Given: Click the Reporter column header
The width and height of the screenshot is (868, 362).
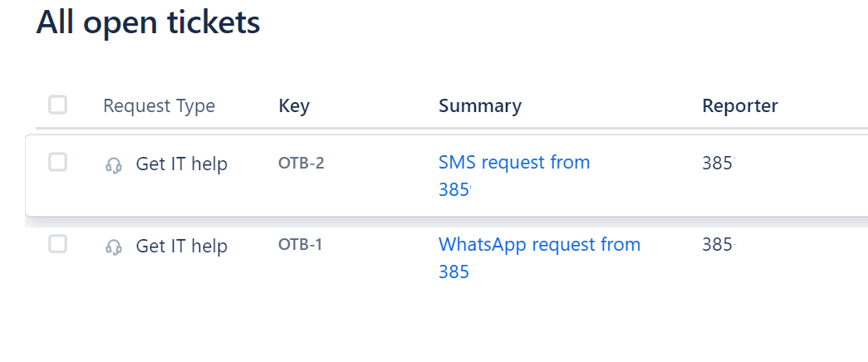Looking at the screenshot, I should [x=740, y=106].
